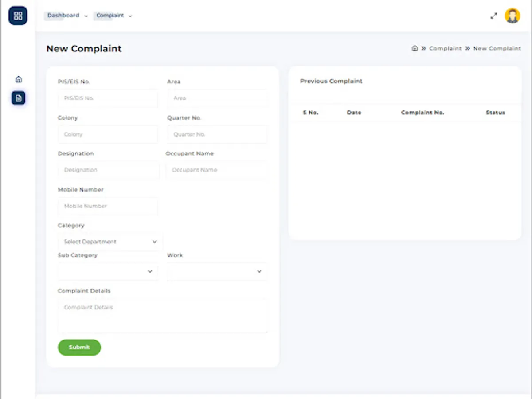Expand the Dashboard menu chevron

86,16
